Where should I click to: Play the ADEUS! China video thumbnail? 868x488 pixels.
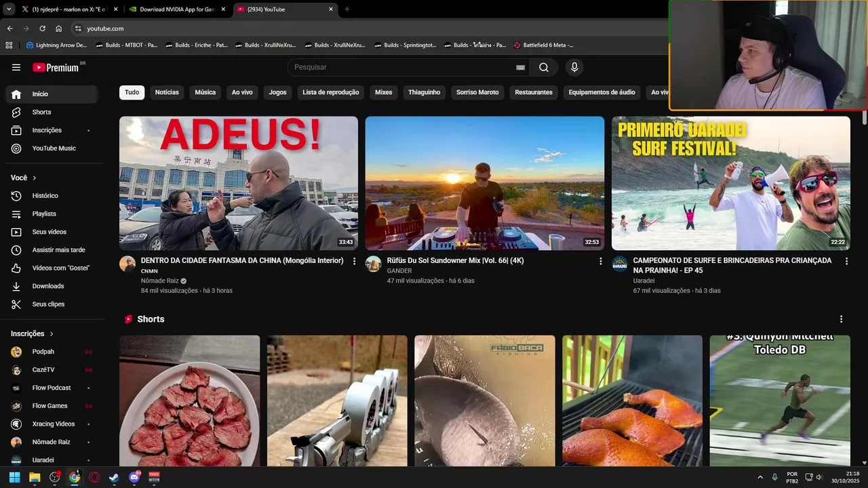[x=239, y=183]
